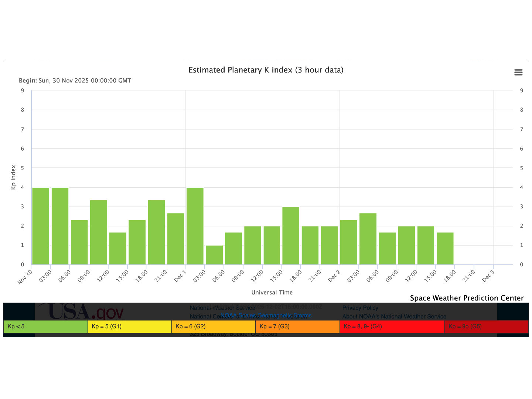Select the green Kp < 5 legend swatch
The height and width of the screenshot is (399, 532).
[45, 327]
